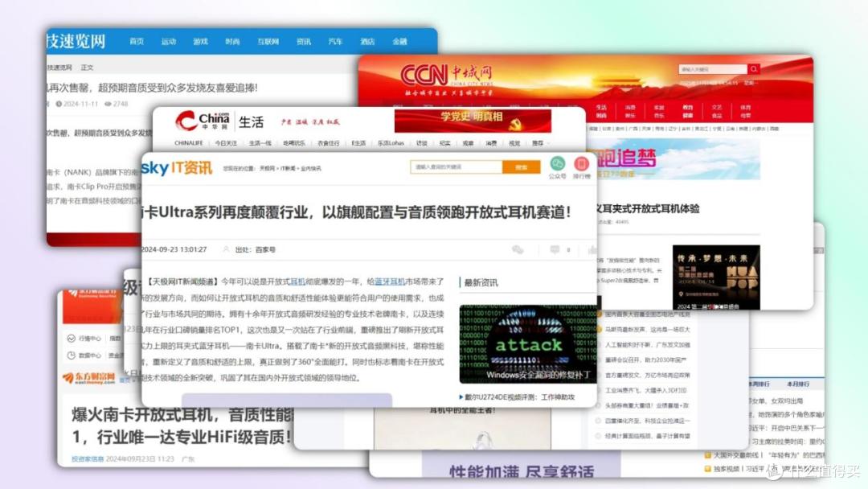Click the orange 搜索 button in sky IT page
The width and height of the screenshot is (868, 489).
point(521,166)
